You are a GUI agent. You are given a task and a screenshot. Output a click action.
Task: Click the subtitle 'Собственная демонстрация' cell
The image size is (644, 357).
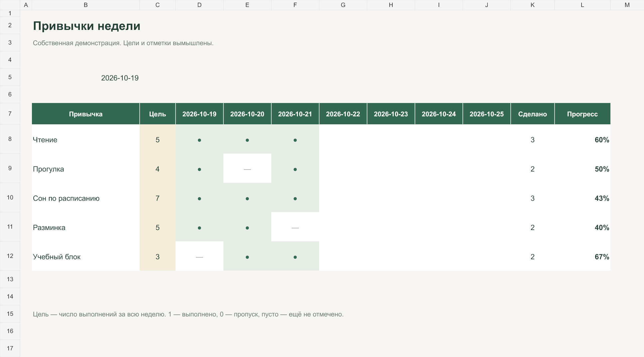123,43
